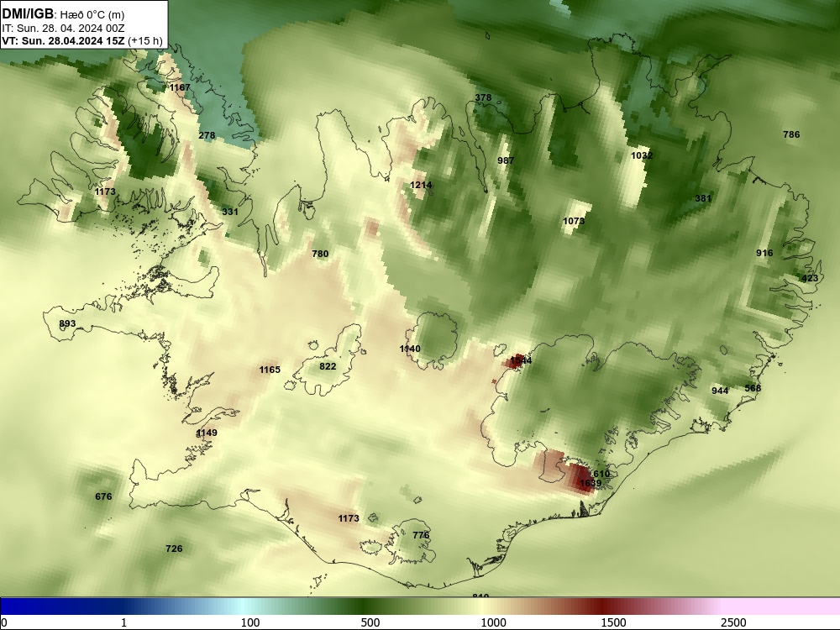This screenshot has height=630, width=840.
Task: Click the 'VT: Sun. 28.04.2024 15Z' valid time
Action: (x=65, y=40)
